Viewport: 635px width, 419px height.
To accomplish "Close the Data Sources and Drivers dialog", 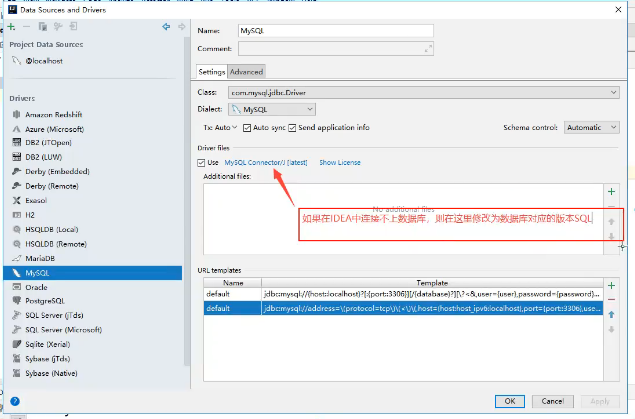I will pos(618,10).
